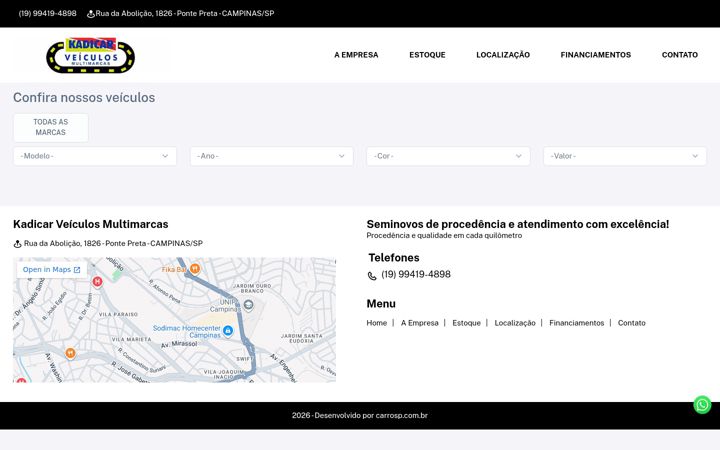Open A EMPRESA in top navigation
The image size is (720, 450).
(356, 55)
